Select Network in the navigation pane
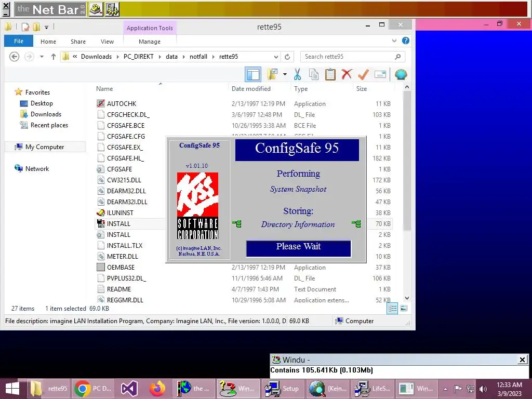532x399 pixels. [x=37, y=168]
